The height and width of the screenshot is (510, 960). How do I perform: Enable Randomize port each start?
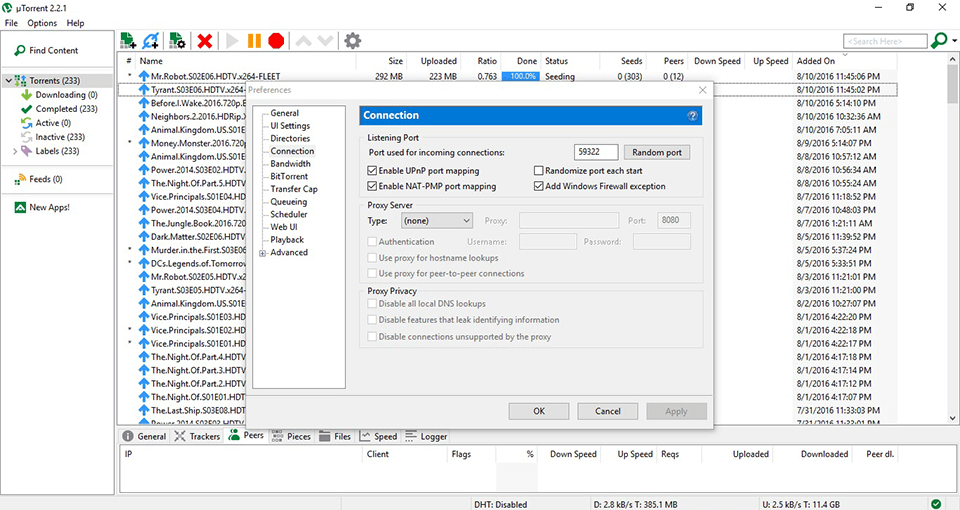pyautogui.click(x=539, y=171)
